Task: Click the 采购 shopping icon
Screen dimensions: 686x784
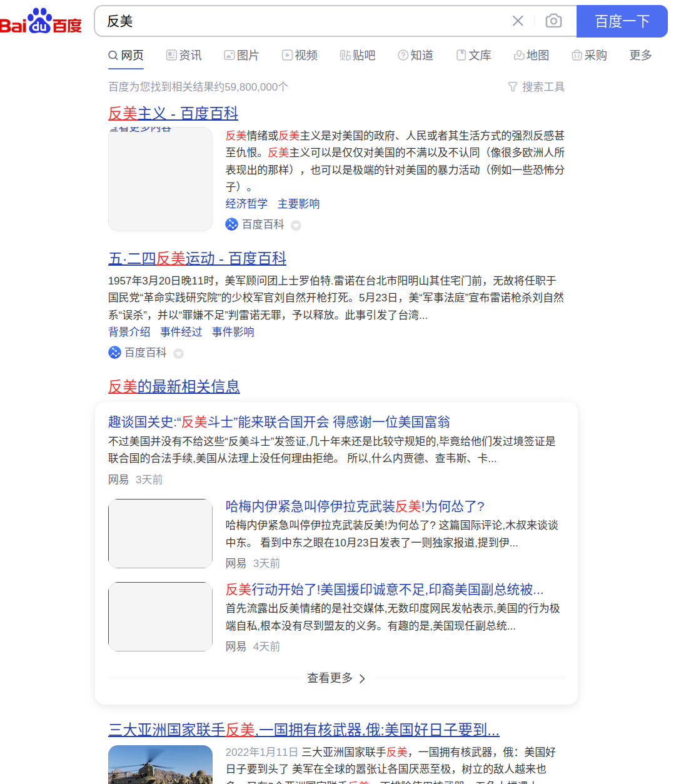Action: coord(577,56)
